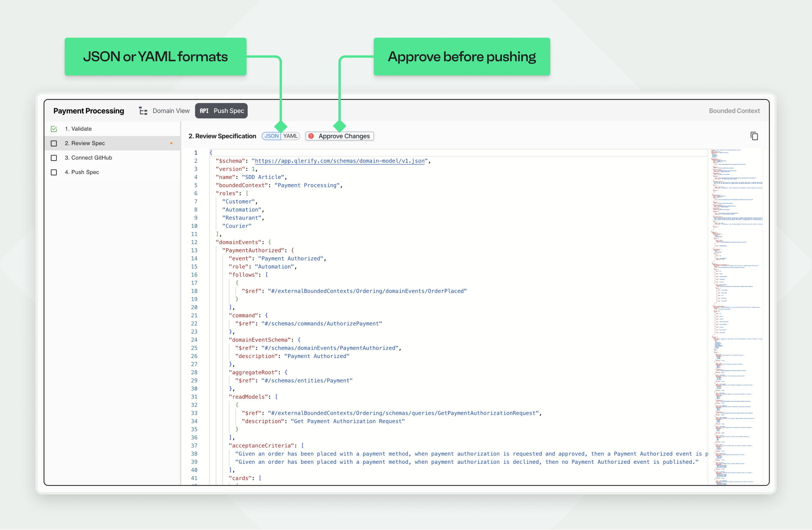
Task: Click the Approve Changes button
Action: click(x=340, y=136)
